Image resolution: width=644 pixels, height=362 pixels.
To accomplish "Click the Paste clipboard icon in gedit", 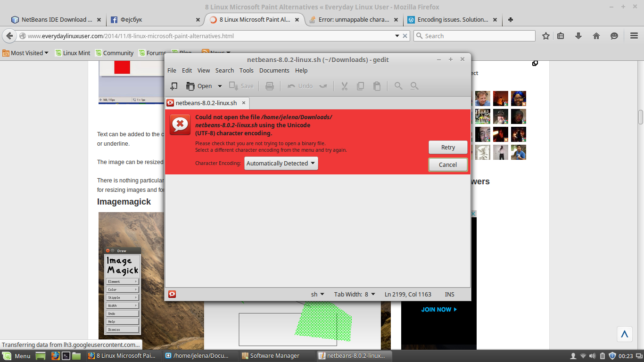I will 377,86.
